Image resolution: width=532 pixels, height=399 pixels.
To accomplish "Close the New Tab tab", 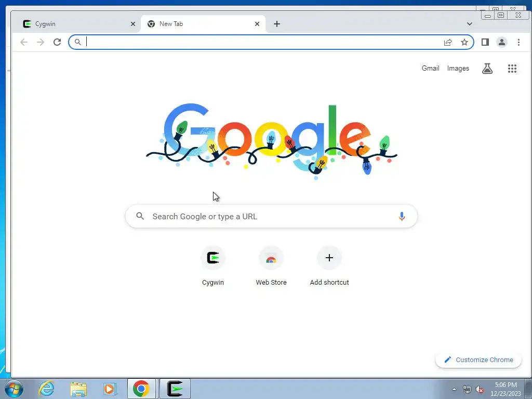I will (x=257, y=24).
